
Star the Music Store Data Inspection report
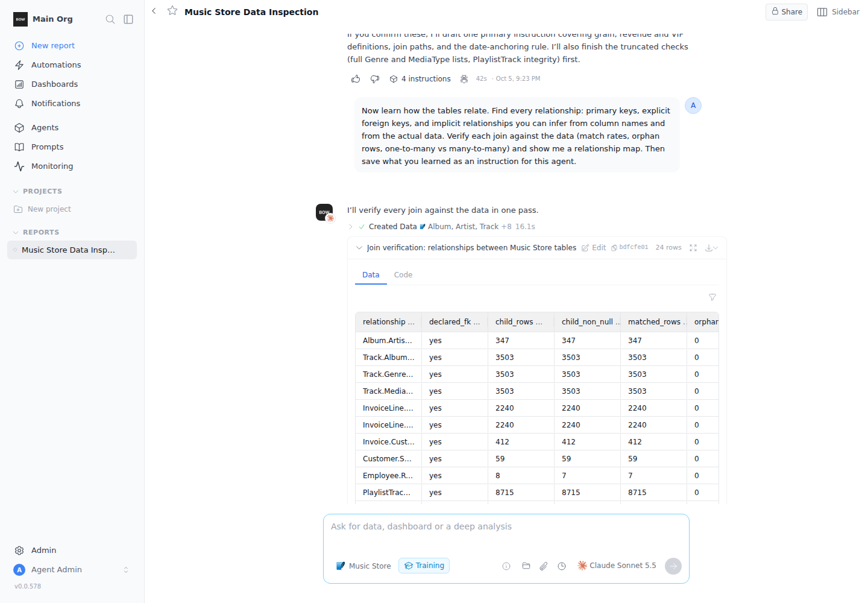tap(172, 11)
